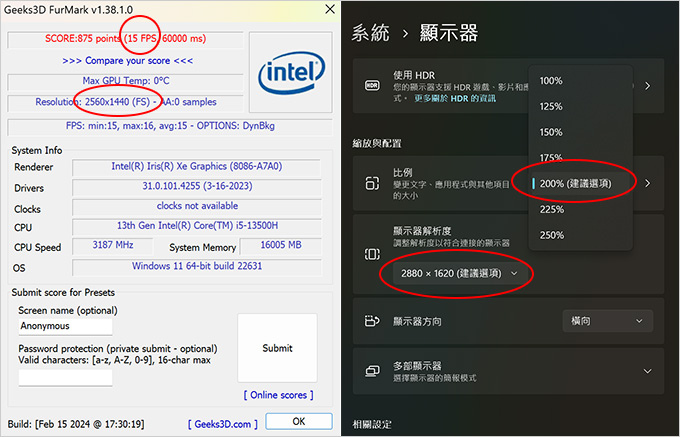
Task: Click the 縮放與配置 section heading
Action: [x=376, y=143]
